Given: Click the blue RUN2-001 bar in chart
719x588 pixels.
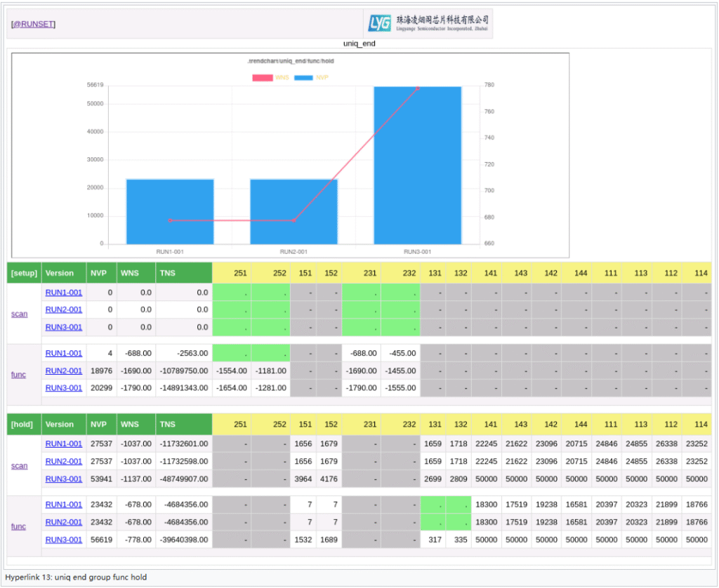Looking at the screenshot, I should (x=293, y=211).
